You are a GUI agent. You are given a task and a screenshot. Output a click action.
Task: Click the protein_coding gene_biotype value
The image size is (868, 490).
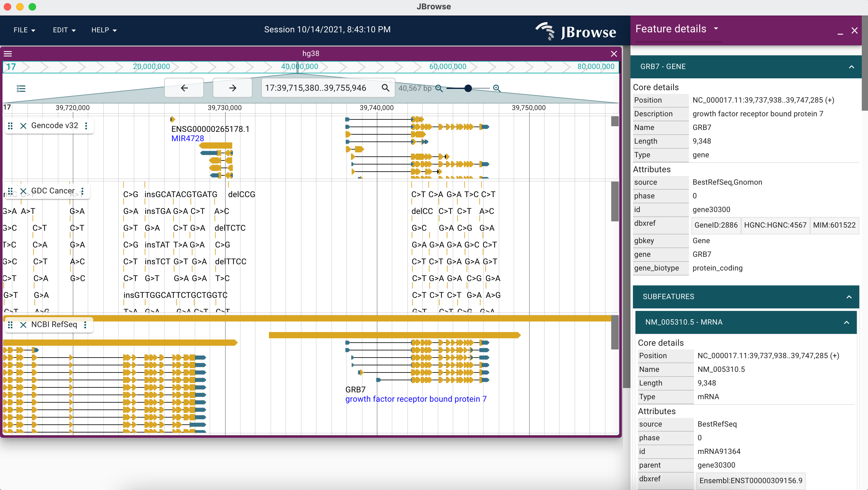pos(718,268)
